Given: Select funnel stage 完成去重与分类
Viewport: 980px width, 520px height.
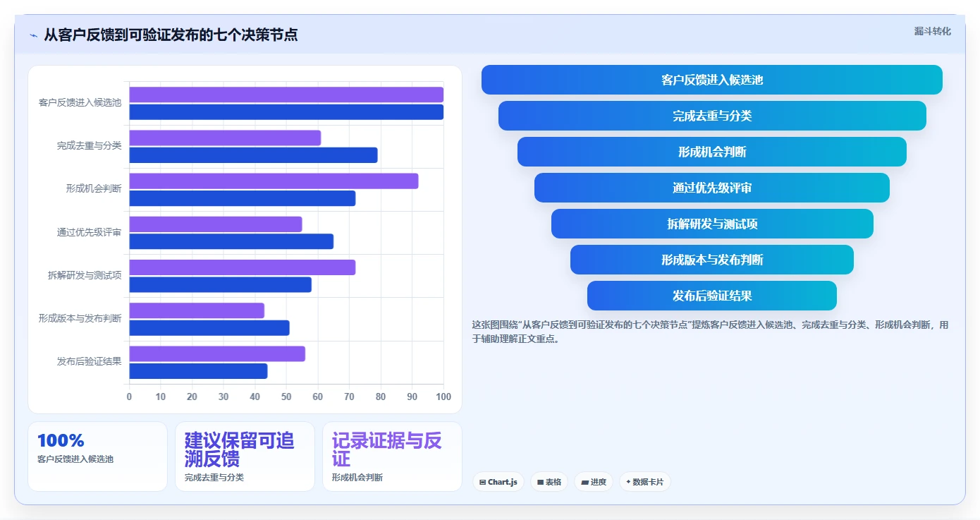Looking at the screenshot, I should tap(712, 116).
